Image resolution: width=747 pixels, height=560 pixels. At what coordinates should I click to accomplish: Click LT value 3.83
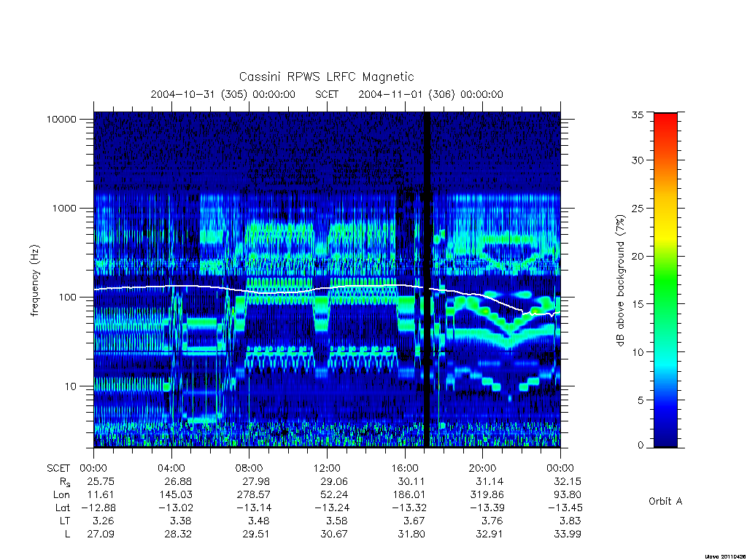[570, 521]
